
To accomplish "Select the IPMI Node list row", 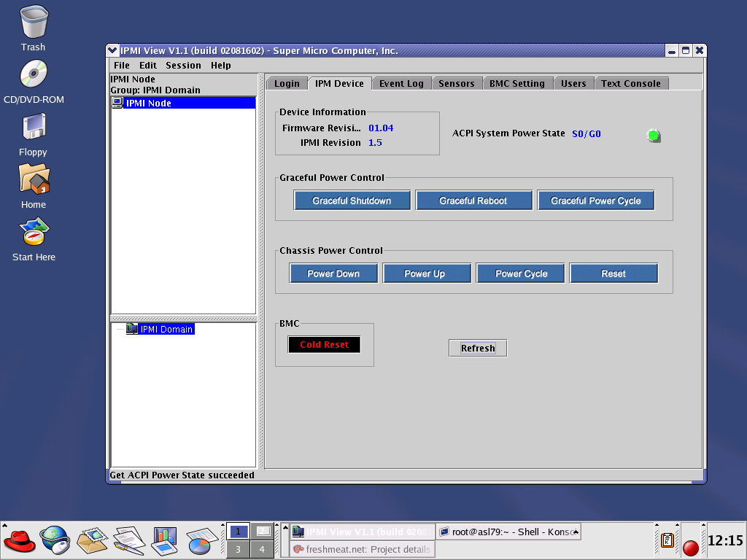I will tap(183, 103).
